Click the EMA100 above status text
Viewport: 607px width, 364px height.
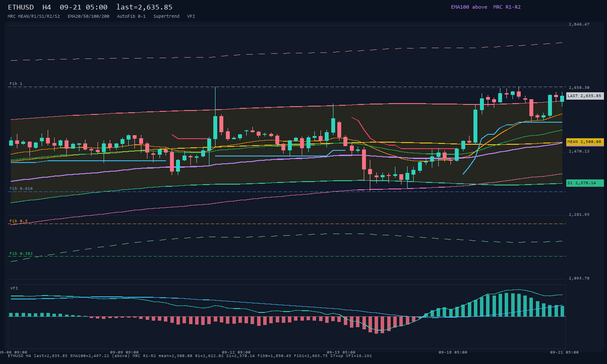click(469, 7)
